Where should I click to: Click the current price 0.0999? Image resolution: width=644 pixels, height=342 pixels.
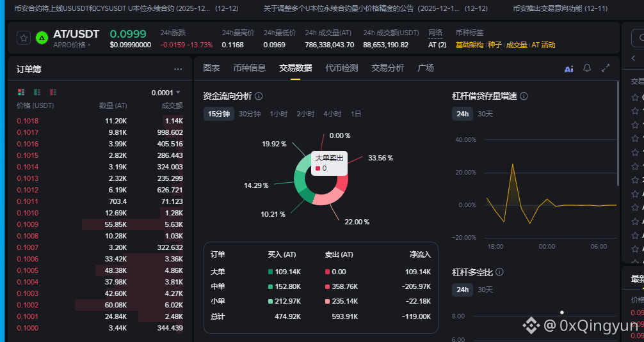pyautogui.click(x=128, y=34)
